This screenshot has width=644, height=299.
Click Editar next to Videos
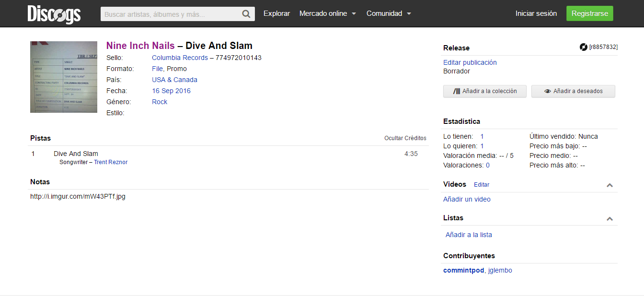click(x=482, y=185)
